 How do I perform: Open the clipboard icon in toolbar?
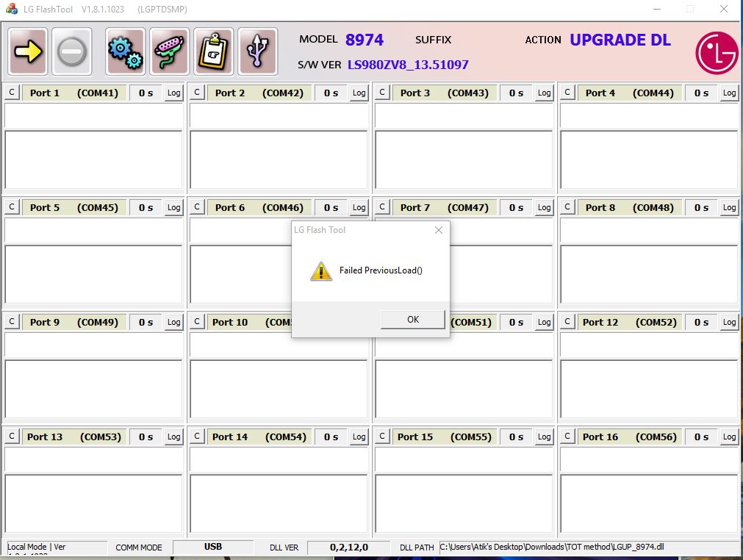point(213,51)
